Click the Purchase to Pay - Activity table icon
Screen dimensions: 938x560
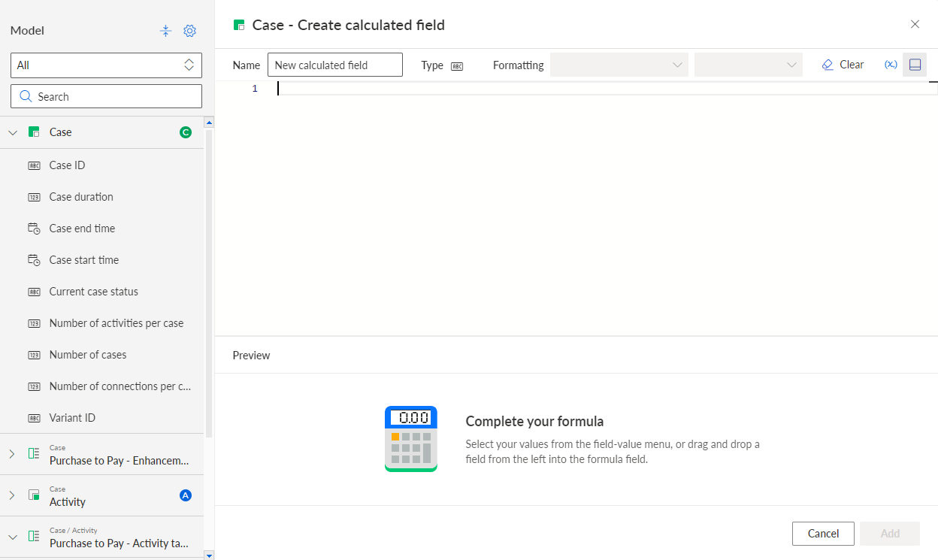pos(34,537)
